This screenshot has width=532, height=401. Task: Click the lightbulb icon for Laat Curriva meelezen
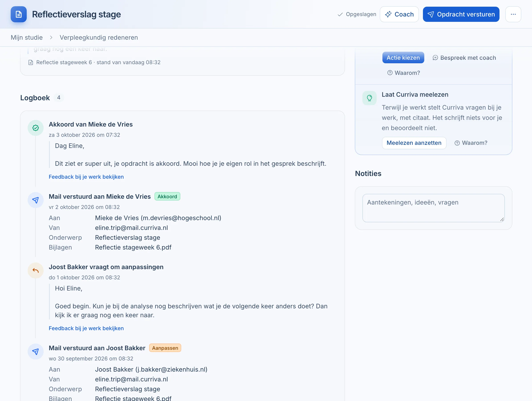(370, 98)
